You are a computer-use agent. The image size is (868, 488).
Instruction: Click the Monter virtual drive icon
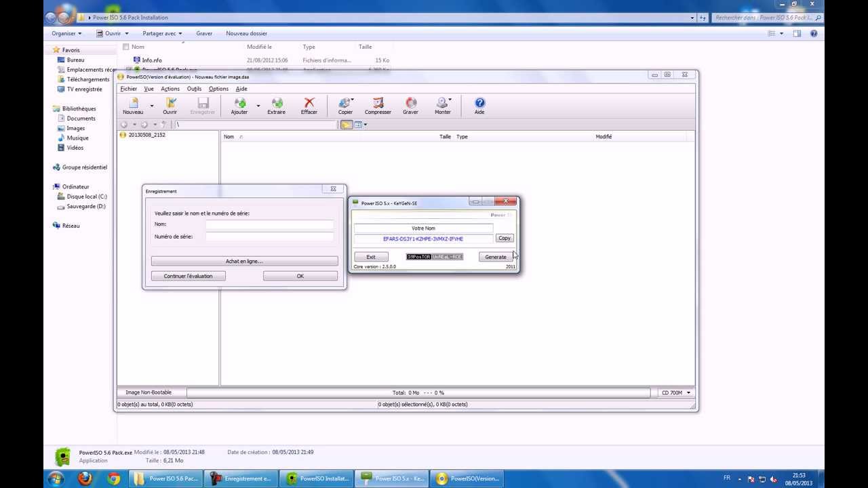(442, 102)
